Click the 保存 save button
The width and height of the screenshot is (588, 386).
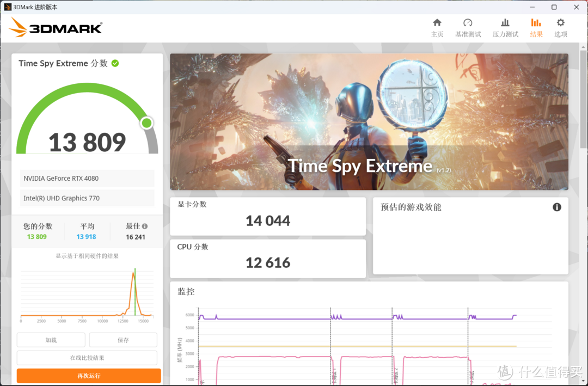(123, 340)
